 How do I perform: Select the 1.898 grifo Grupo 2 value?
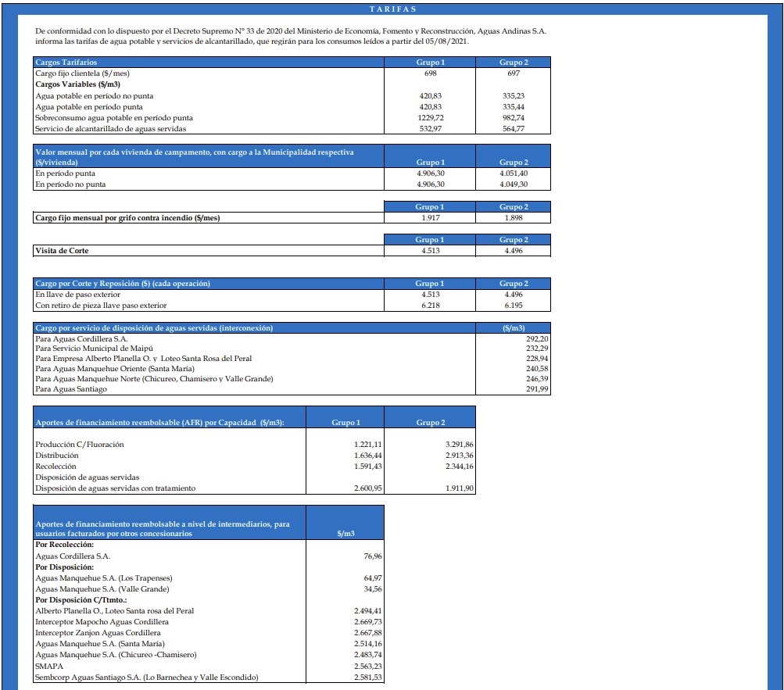[x=514, y=218]
